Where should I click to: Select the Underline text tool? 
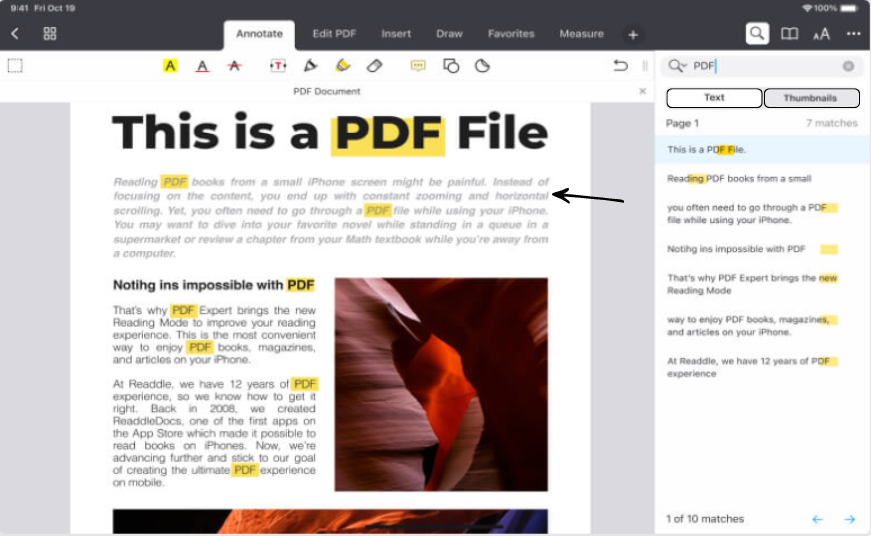pyautogui.click(x=202, y=66)
